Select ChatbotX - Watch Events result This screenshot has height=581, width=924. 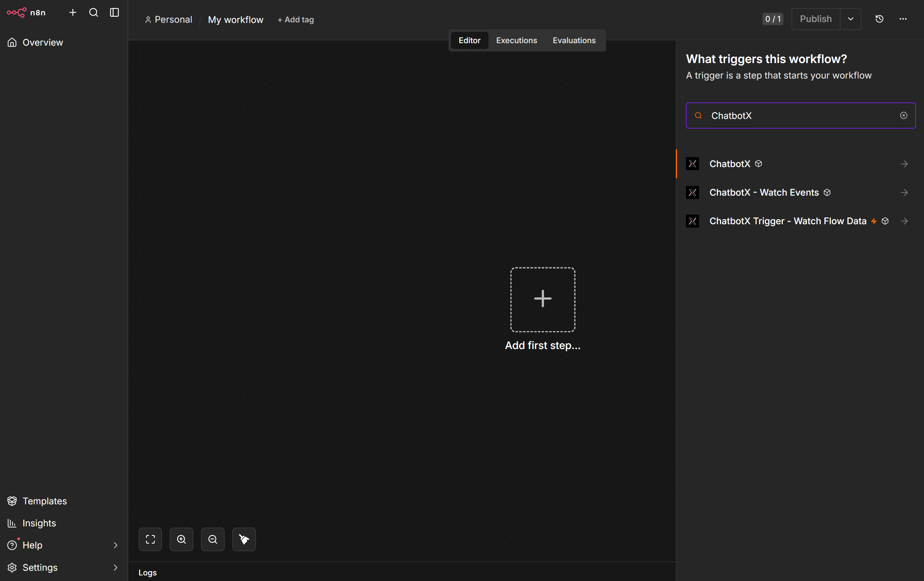pyautogui.click(x=800, y=193)
